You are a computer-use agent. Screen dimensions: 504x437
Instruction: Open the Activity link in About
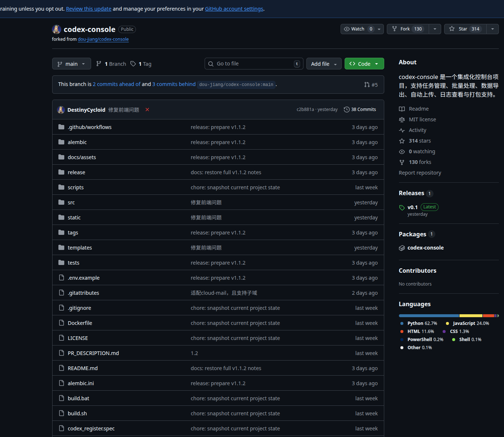pos(417,130)
